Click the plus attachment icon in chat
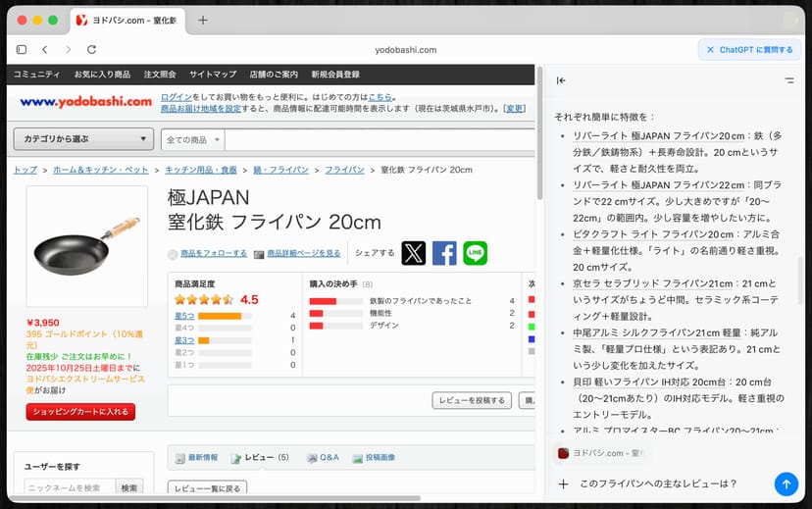The width and height of the screenshot is (812, 509). (563, 484)
